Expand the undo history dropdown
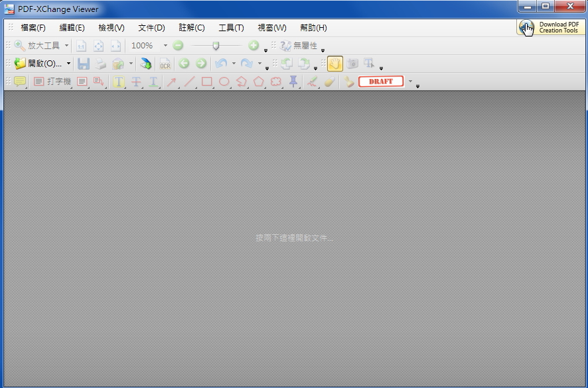Viewport: 588px width, 388px height. coord(234,64)
